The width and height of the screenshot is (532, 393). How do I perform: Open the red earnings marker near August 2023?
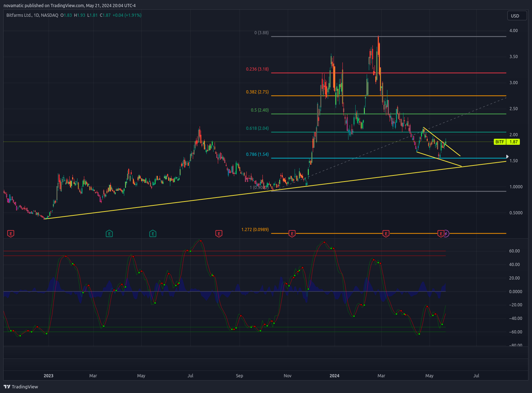click(x=219, y=234)
